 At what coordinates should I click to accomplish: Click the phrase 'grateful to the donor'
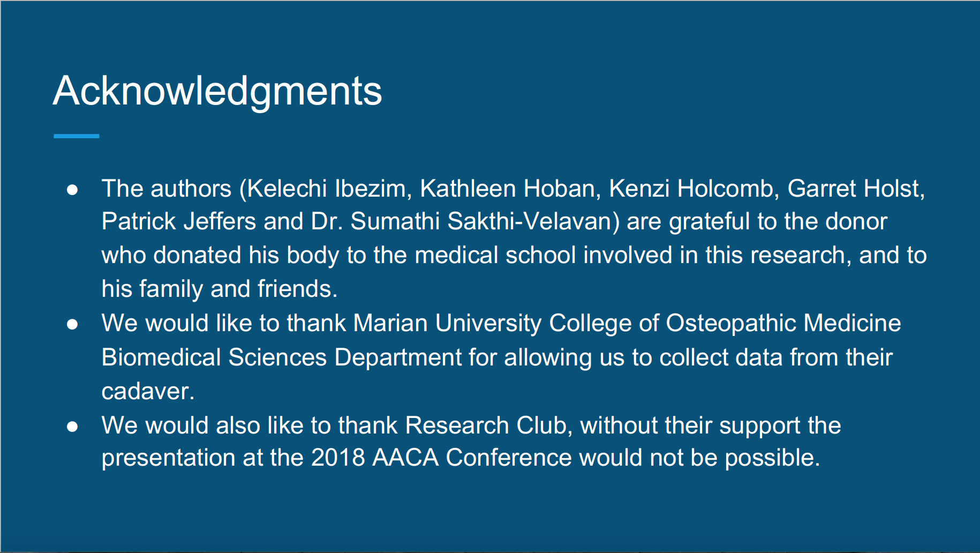tap(778, 221)
